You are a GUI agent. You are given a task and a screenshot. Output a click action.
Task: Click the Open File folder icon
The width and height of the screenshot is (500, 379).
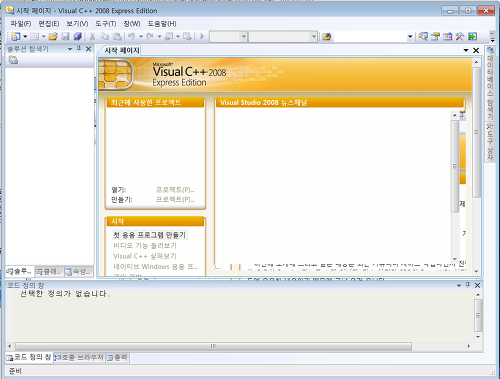click(53, 36)
